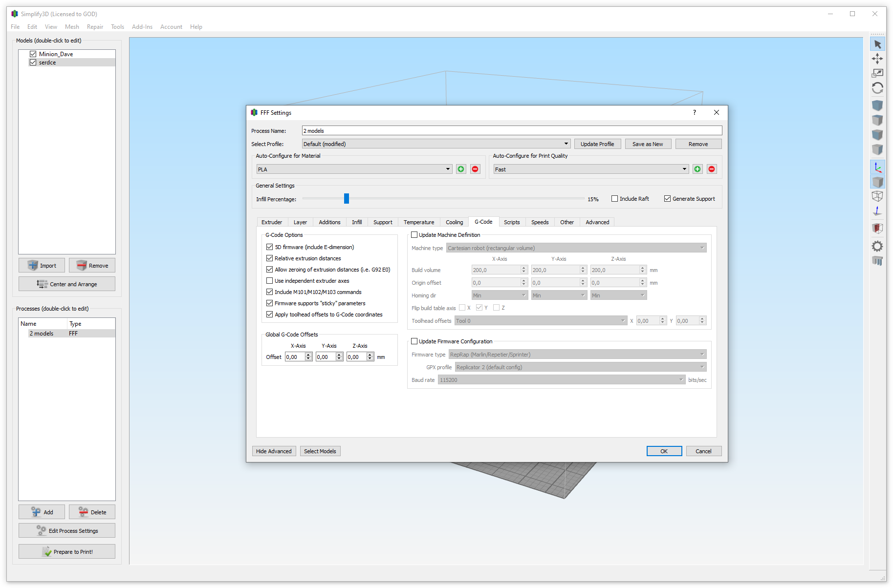
Task: Select the scale models tool
Action: pos(877,73)
